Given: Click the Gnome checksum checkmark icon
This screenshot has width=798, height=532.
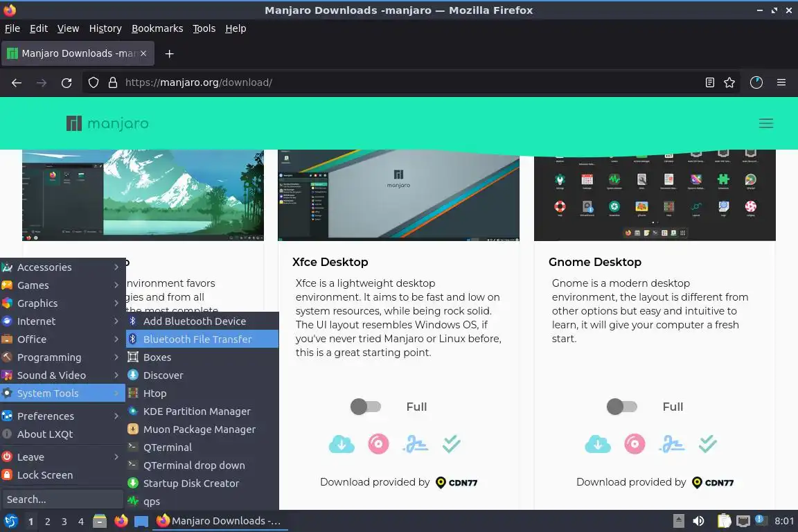Looking at the screenshot, I should click(x=708, y=444).
